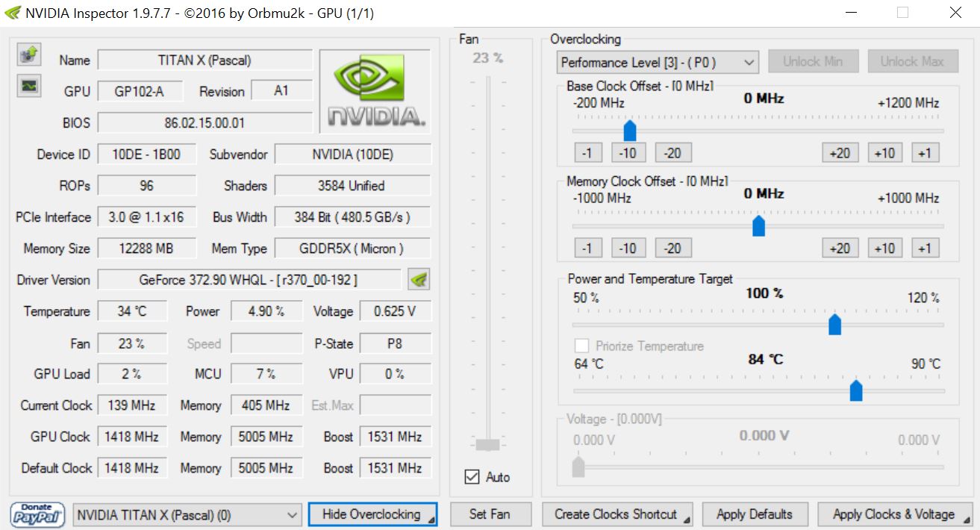Open the Performance Level [3] - (P0) dropdown
This screenshot has width=980, height=530.
tap(658, 62)
